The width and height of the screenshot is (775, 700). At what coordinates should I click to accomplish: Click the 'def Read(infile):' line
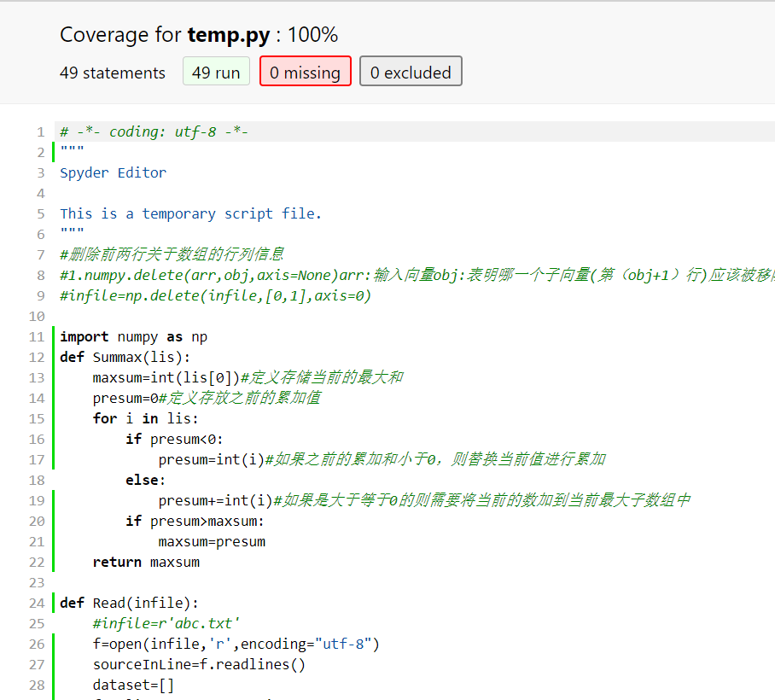tap(129, 603)
